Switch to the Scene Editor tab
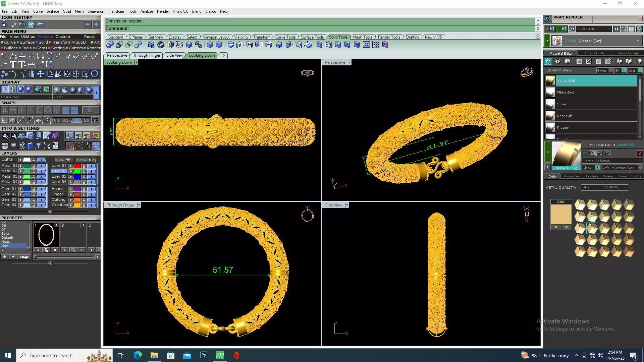This screenshot has width=644, height=362. pos(595,53)
